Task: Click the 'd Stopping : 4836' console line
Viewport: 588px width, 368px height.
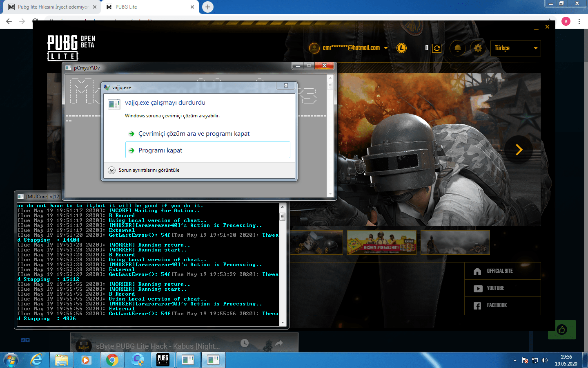Action: click(x=47, y=319)
